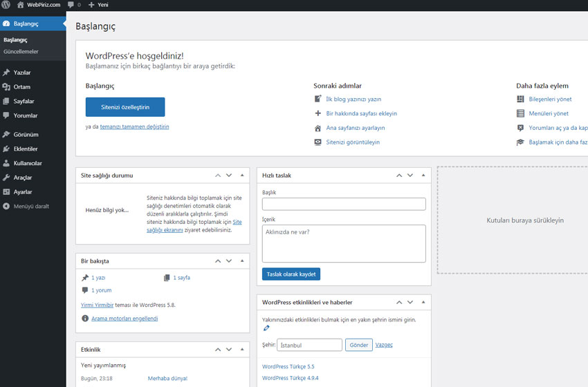The height and width of the screenshot is (387, 588).
Task: Click the Ortam media icon
Action: pyautogui.click(x=6, y=87)
